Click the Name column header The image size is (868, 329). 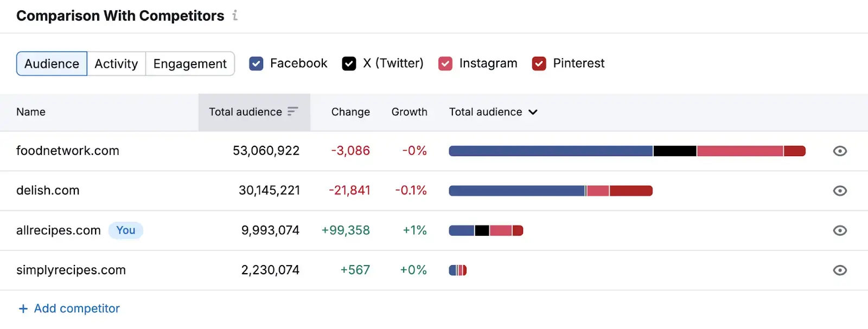click(x=30, y=112)
